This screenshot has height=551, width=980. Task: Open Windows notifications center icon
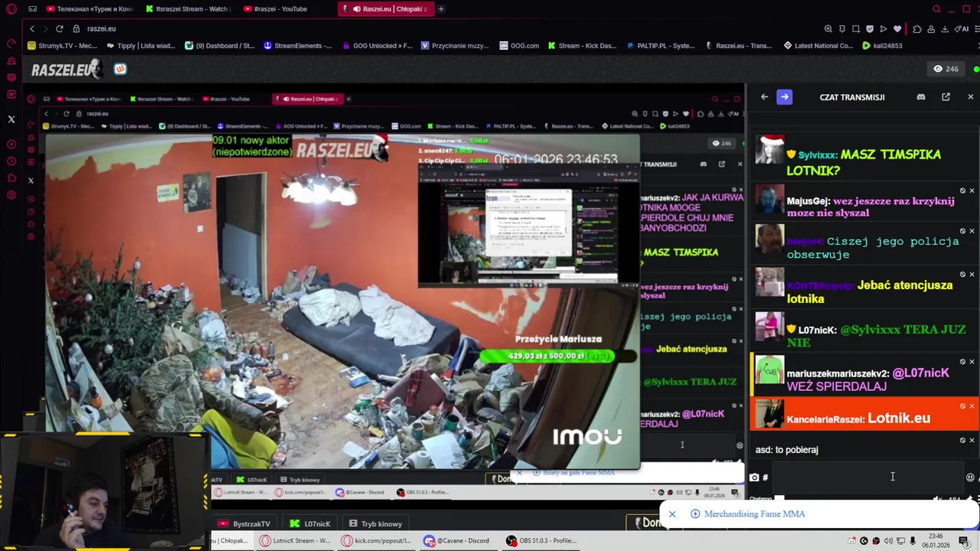pos(964,541)
